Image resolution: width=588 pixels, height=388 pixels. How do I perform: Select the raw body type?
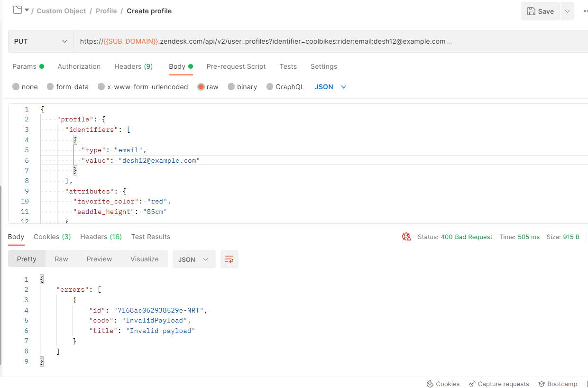(202, 87)
